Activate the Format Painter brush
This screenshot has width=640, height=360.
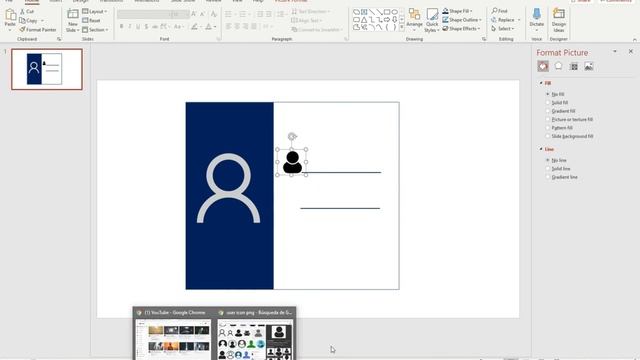pos(38,29)
